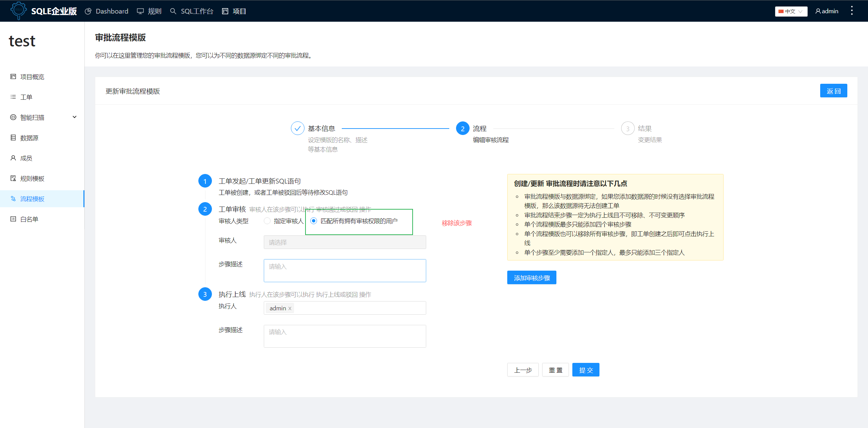Focus the 执行上线 步骤描述 textarea

[x=345, y=336]
